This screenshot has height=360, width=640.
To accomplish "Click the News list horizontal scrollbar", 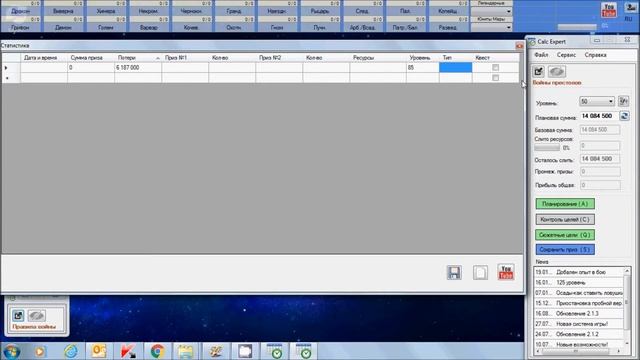I will (579, 351).
